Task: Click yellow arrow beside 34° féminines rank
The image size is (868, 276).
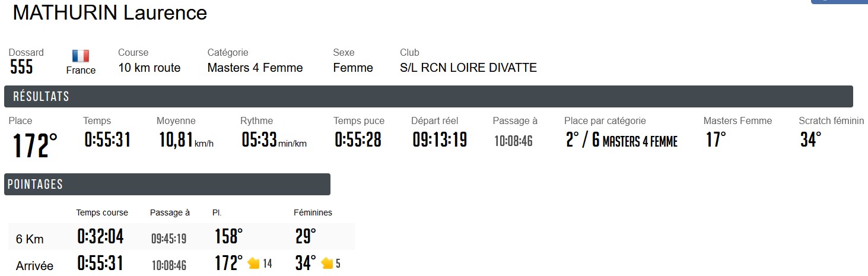Action: (327, 263)
